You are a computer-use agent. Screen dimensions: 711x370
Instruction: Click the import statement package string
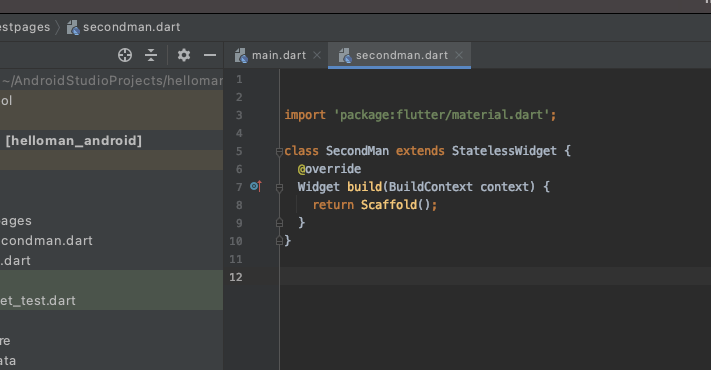click(x=442, y=115)
